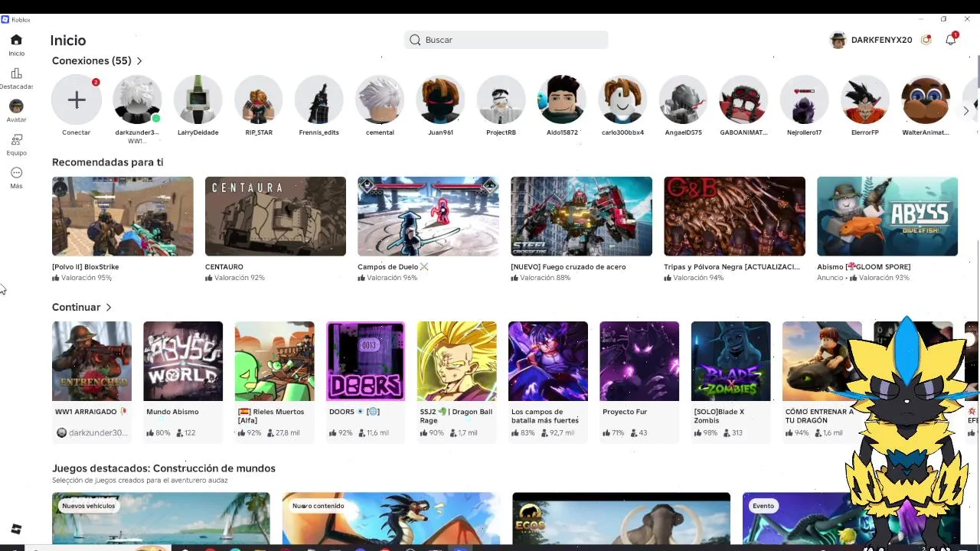The width and height of the screenshot is (980, 551).
Task: Open Juan961 friend avatar
Action: pos(440,99)
